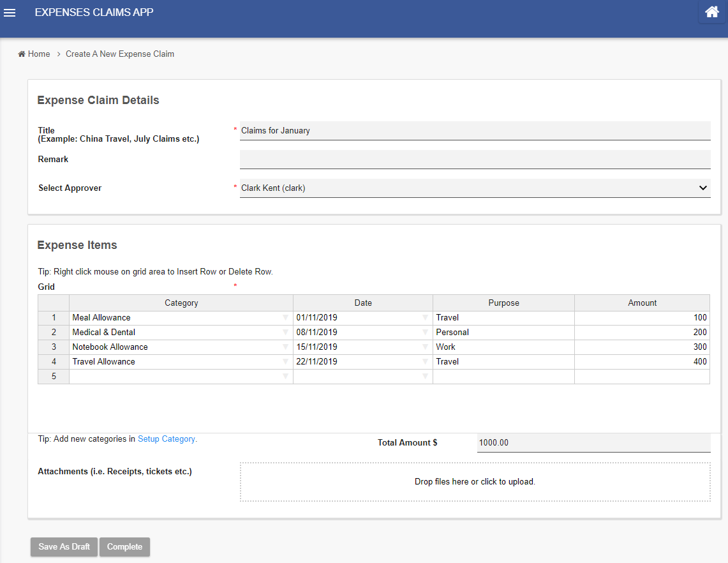Image resolution: width=728 pixels, height=563 pixels.
Task: Click the Total Amount field
Action: point(593,443)
